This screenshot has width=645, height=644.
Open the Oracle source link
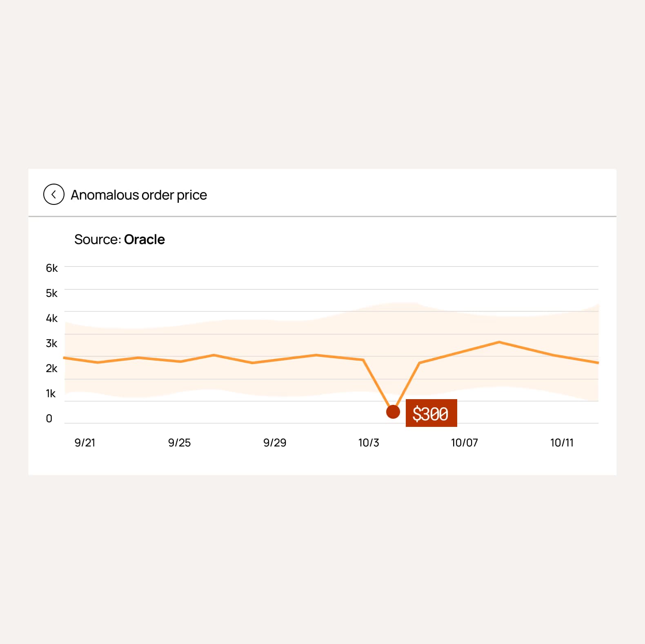coord(145,240)
